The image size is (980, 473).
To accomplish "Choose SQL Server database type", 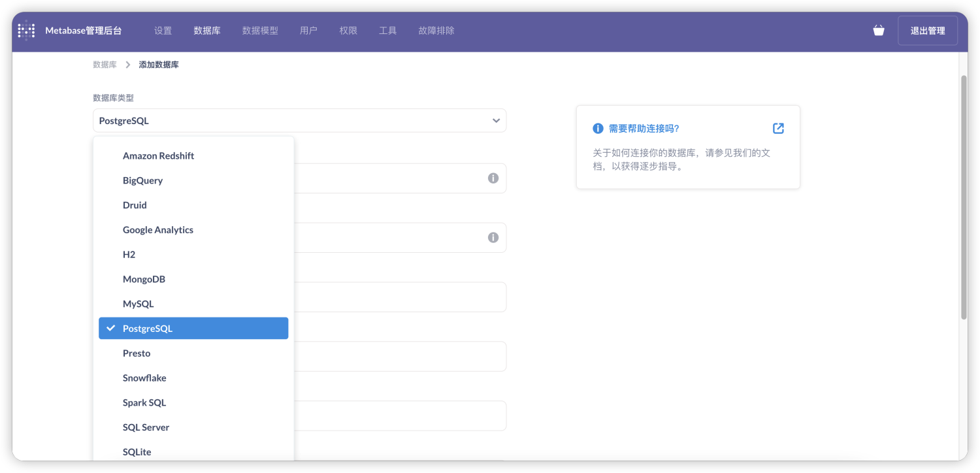I will pos(193,427).
